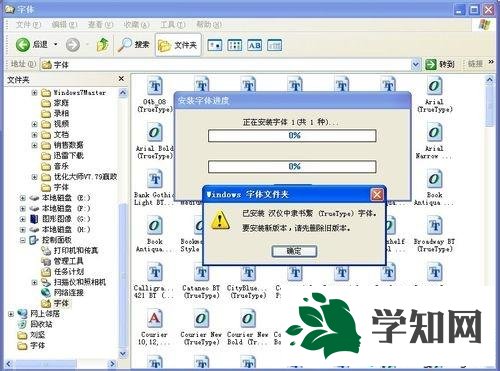Open the Help menu
This screenshot has height=371, width=500.
click(x=209, y=24)
